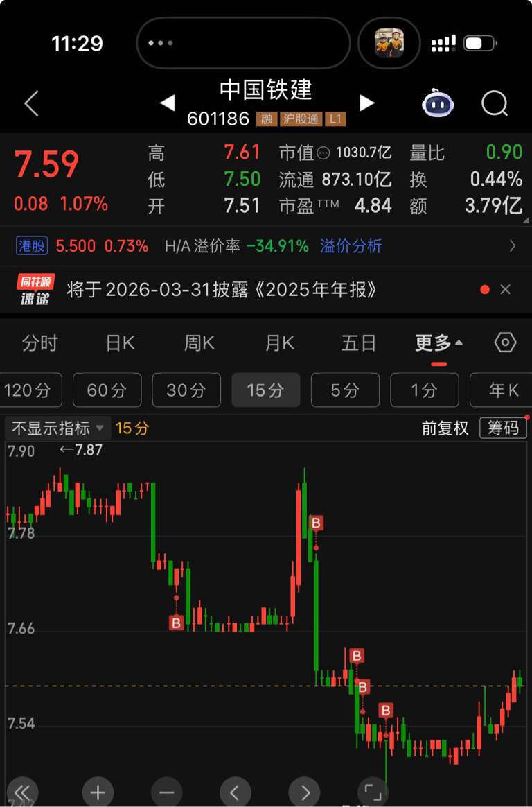Select the 1分 period

pos(425,390)
